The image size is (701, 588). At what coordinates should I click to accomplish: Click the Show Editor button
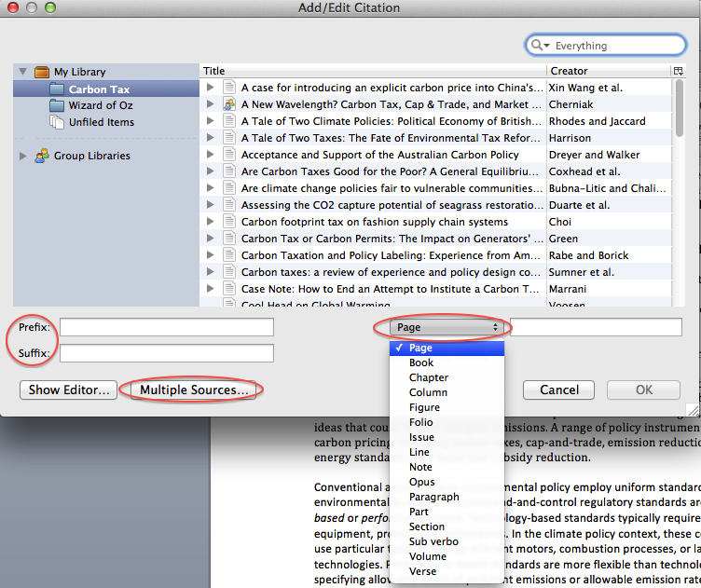(68, 390)
